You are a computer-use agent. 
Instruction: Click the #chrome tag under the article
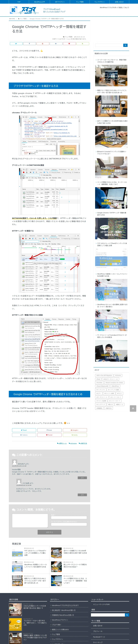[x=73, y=443]
